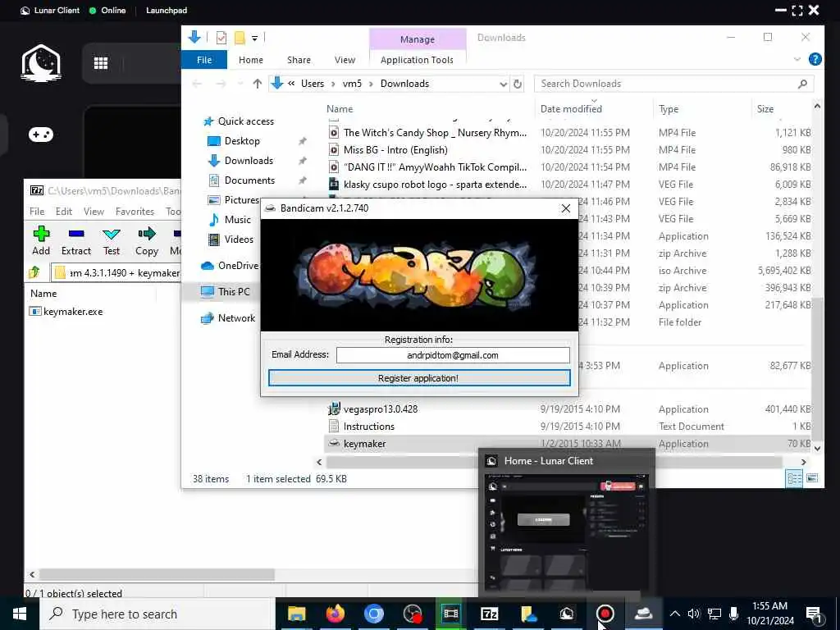Click the volume speaker icon in system tray
The width and height of the screenshot is (840, 630).
694,614
